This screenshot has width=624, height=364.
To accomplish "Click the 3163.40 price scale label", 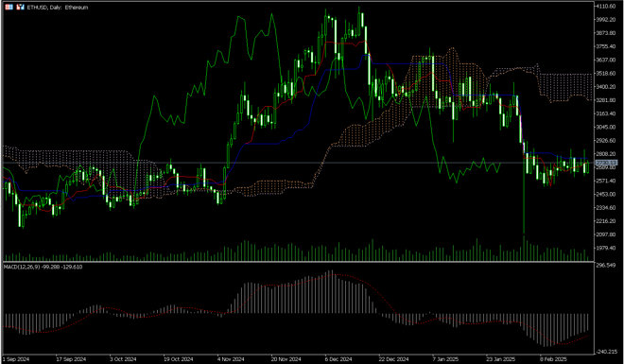I will pyautogui.click(x=606, y=113).
